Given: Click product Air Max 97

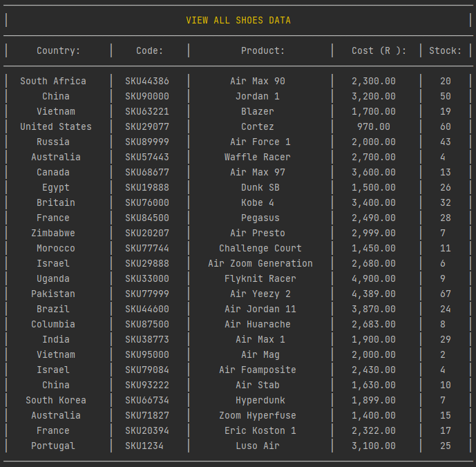Looking at the screenshot, I should (258, 172).
